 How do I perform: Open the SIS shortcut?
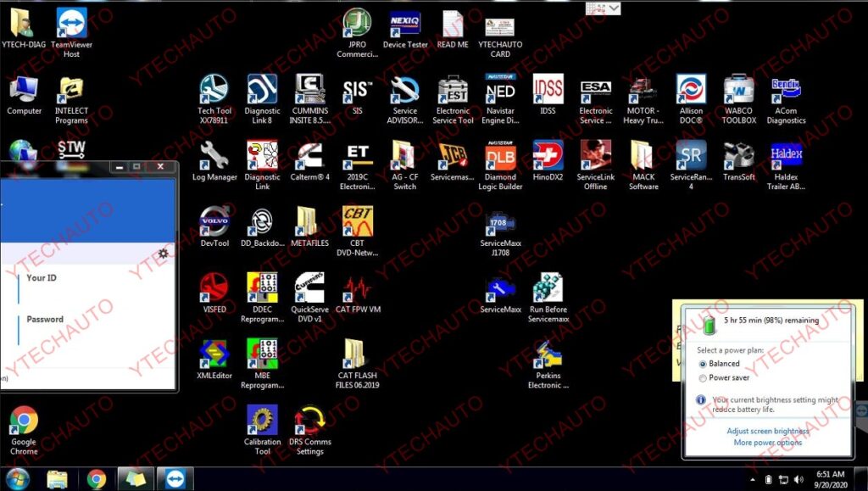coord(357,94)
